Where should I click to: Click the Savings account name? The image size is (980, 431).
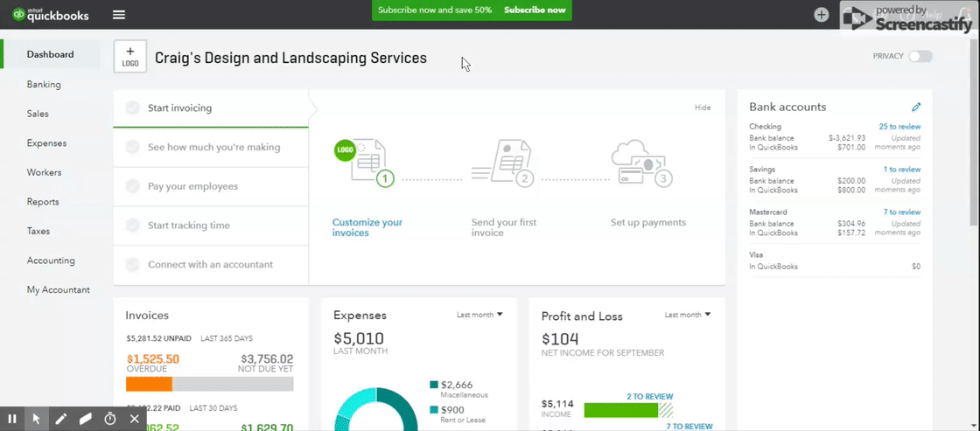pos(762,170)
